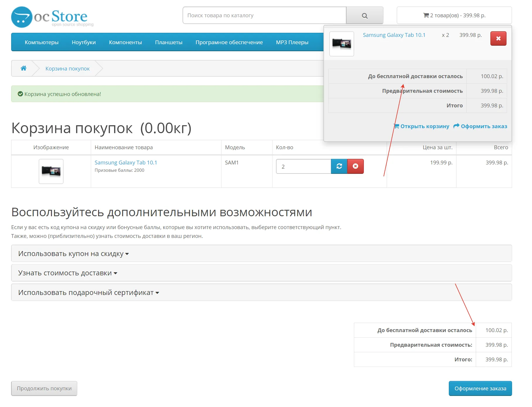
Task: Click the blue refresh quantity button
Action: (x=339, y=166)
